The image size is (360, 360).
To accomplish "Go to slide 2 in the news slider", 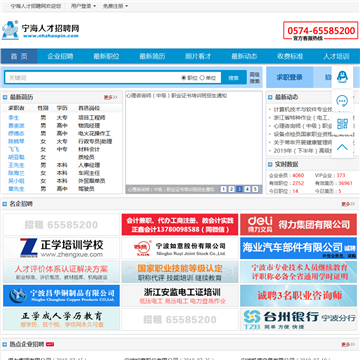I will (231, 189).
